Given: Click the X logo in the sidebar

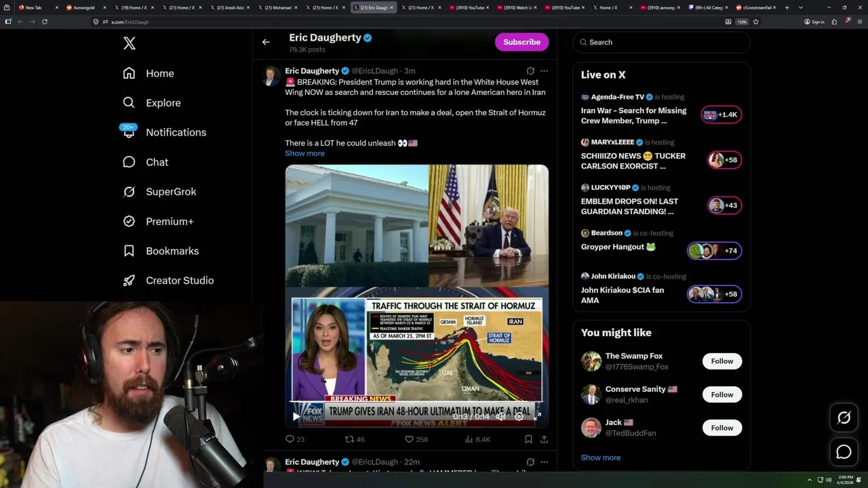Looking at the screenshot, I should 130,43.
